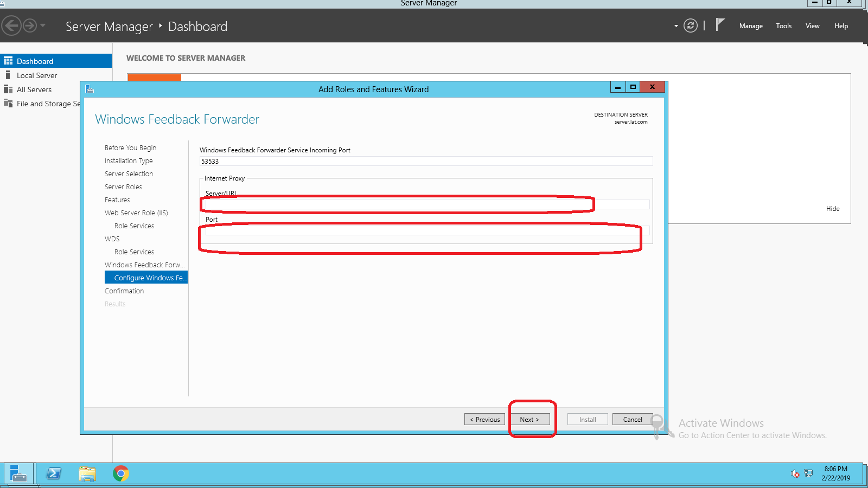Click the refresh dashboard icon
Viewport: 868px width, 488px height.
(x=690, y=25)
